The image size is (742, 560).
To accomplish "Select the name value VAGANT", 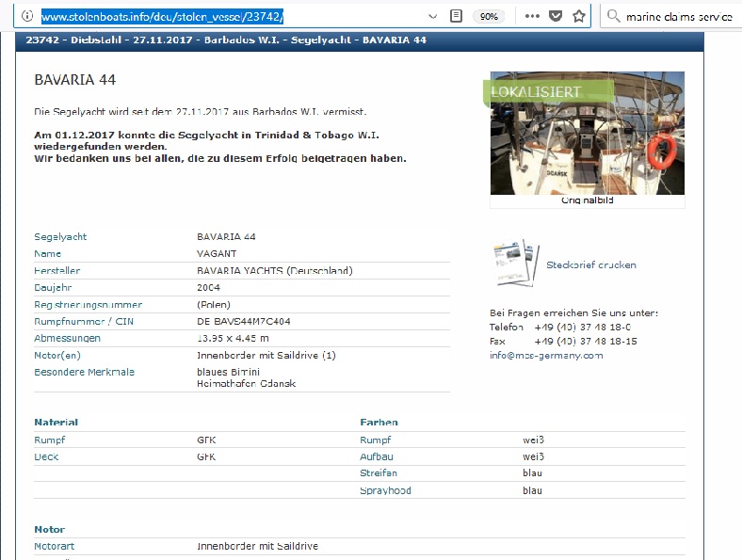I will (x=217, y=253).
